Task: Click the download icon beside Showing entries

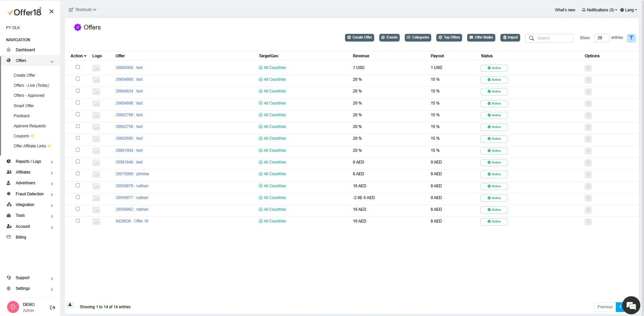Action: [70, 305]
